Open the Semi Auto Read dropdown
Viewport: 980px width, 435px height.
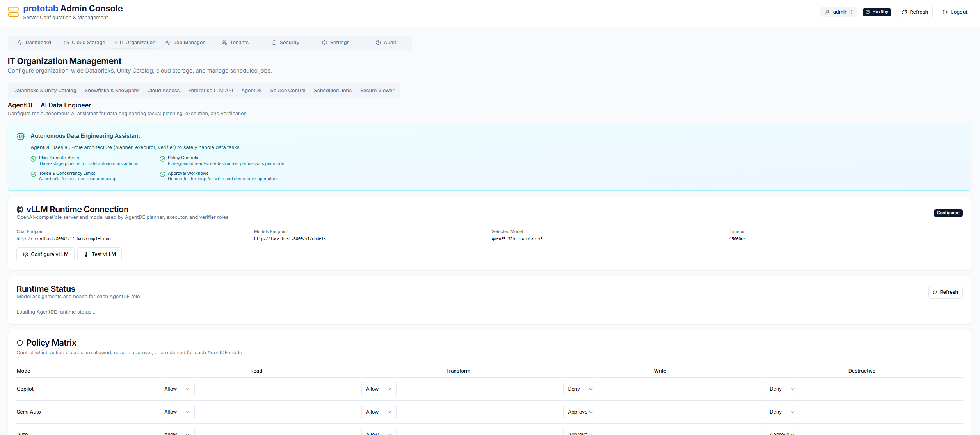[x=177, y=412]
